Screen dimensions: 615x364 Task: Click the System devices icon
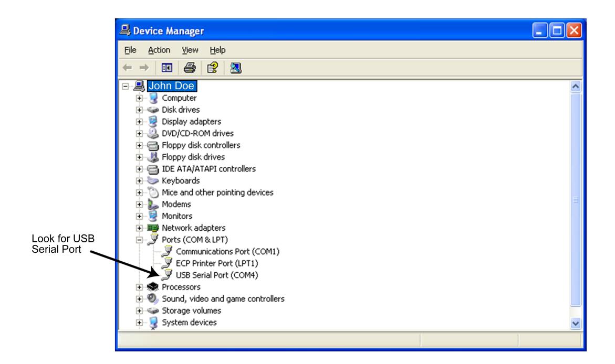pyautogui.click(x=153, y=323)
